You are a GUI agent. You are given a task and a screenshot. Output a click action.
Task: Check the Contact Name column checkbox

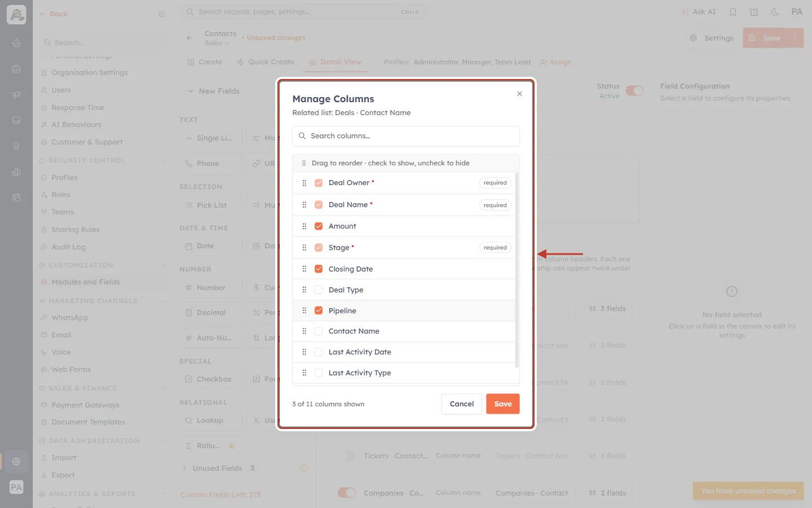(319, 331)
